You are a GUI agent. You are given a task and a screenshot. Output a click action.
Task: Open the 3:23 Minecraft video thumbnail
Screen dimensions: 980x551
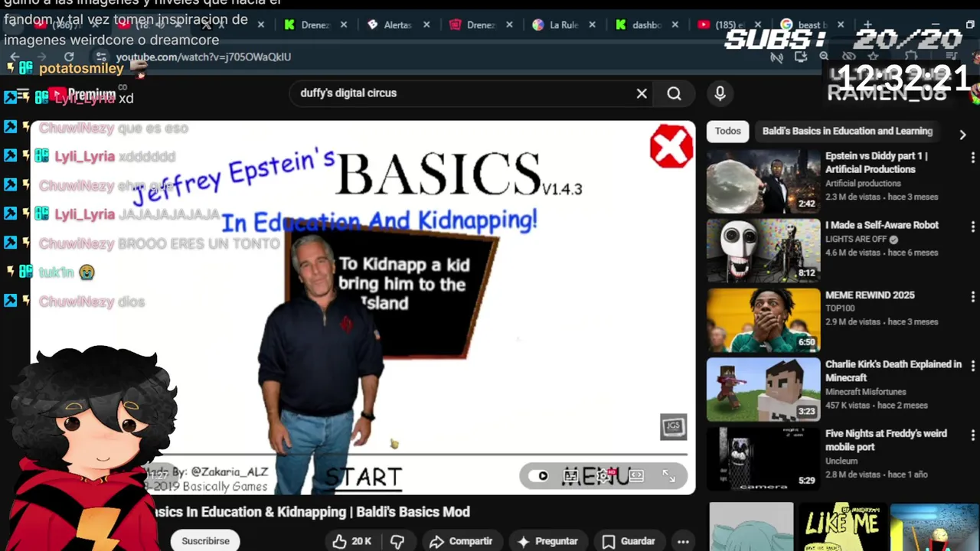pos(763,390)
